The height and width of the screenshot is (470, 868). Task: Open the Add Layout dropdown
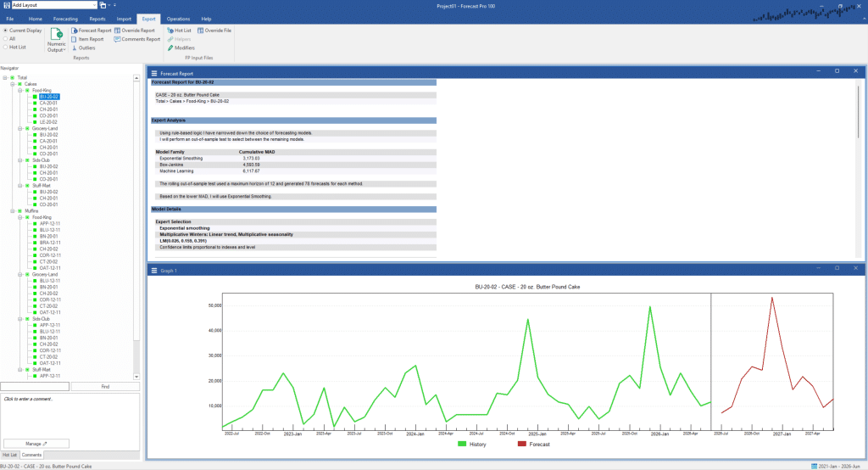(94, 5)
